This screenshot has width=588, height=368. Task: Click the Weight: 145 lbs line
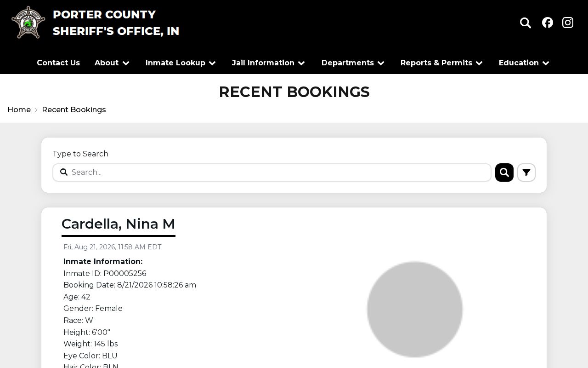90,344
